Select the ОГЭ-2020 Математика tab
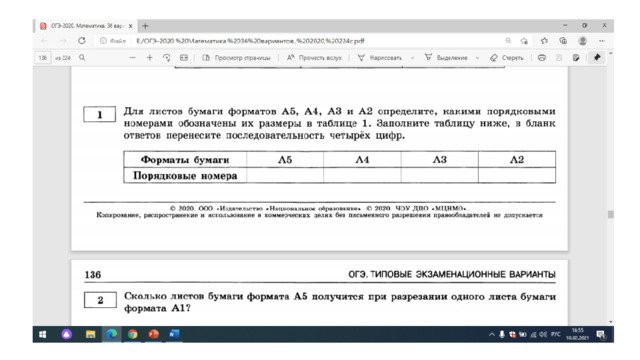 click(x=86, y=26)
